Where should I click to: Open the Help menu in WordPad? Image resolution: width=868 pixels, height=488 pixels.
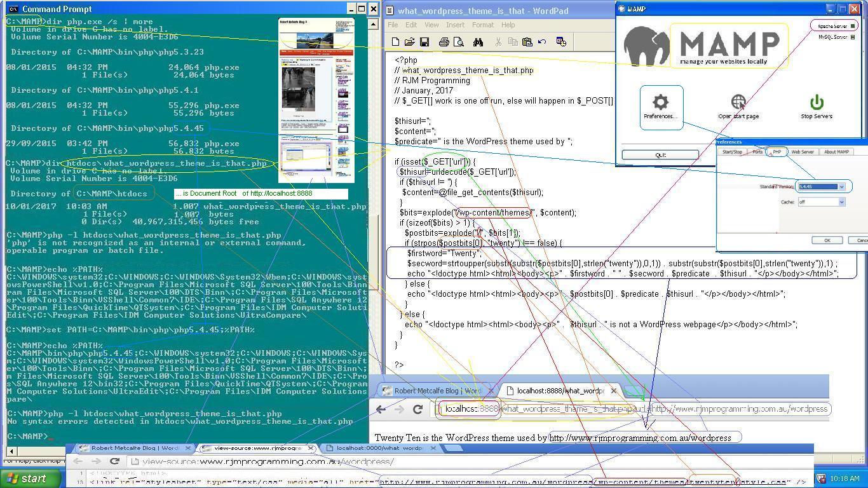508,25
